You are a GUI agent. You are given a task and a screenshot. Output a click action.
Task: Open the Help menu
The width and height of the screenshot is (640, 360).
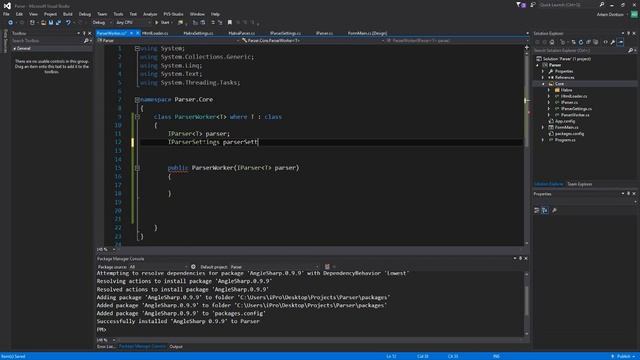(x=215, y=14)
